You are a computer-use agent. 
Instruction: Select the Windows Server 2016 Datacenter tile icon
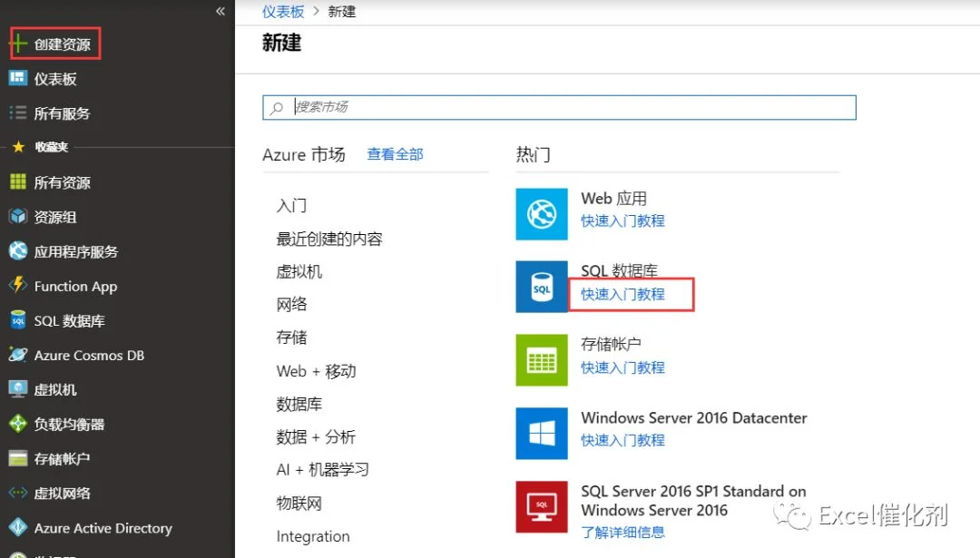point(541,433)
